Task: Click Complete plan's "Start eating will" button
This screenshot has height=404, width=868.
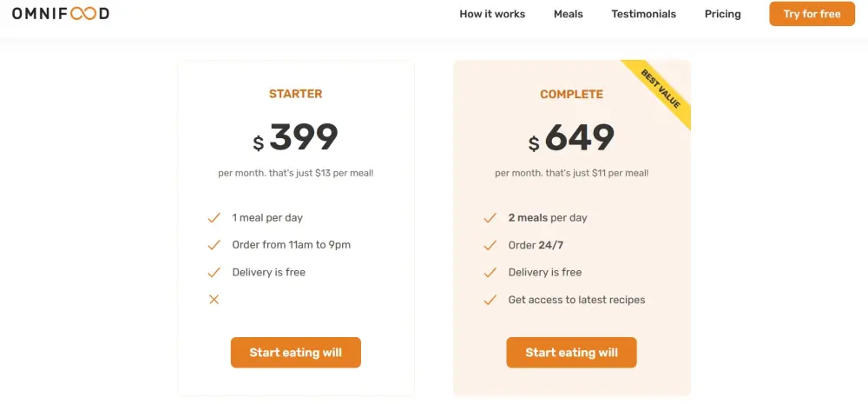Action: tap(571, 353)
